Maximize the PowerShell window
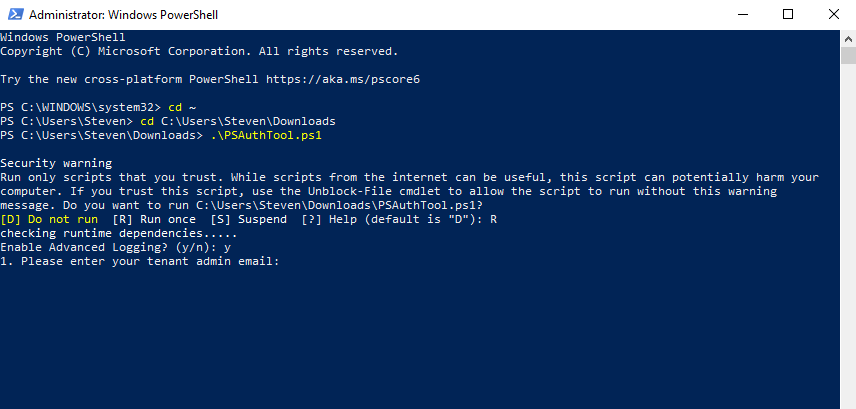Viewport: 856px width, 409px height. pos(788,15)
